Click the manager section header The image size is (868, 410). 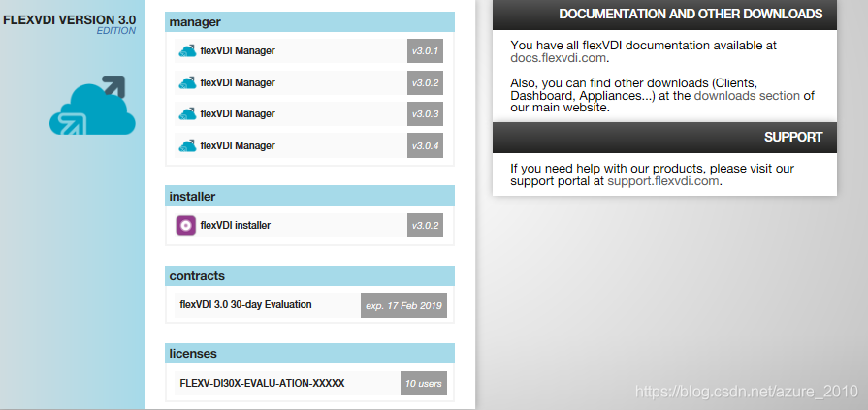(x=310, y=22)
